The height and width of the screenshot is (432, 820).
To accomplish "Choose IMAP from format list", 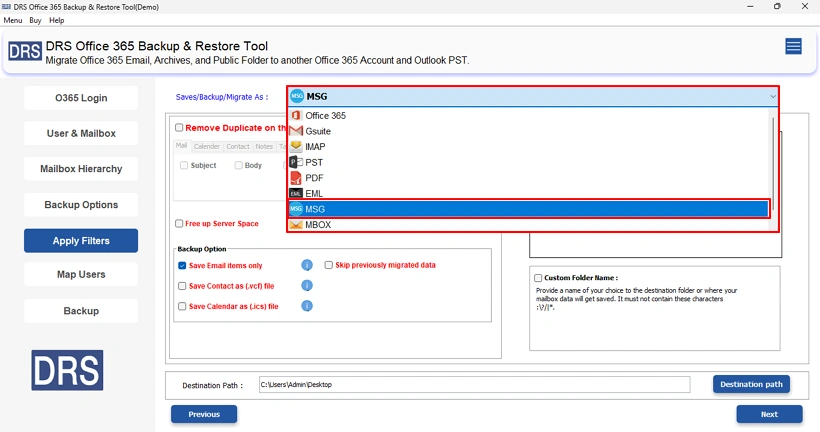I will point(529,146).
